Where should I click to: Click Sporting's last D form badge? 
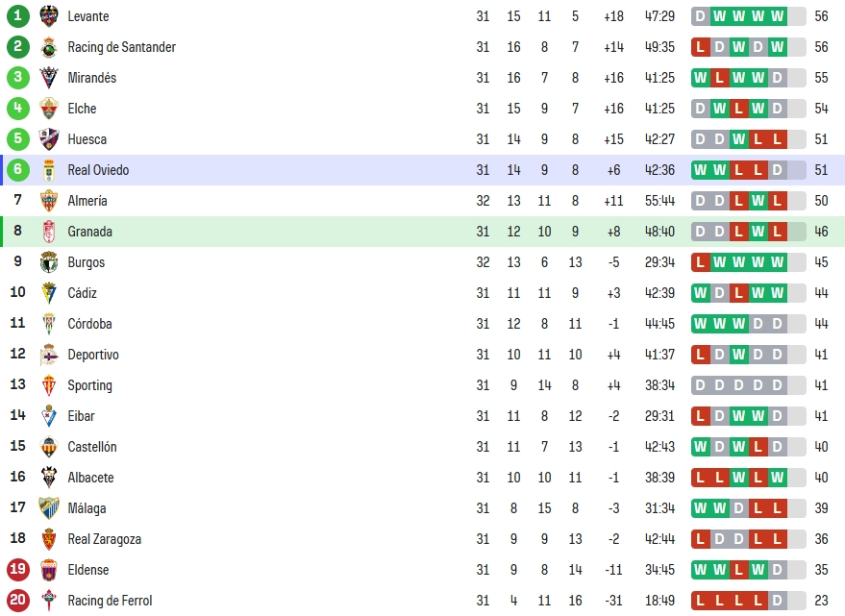777,384
